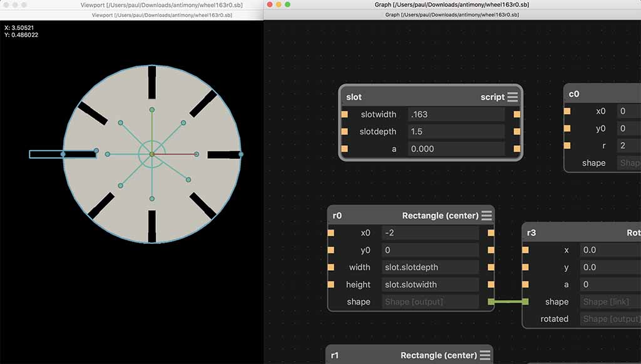
Task: Click r input port on c0 node
Action: (x=567, y=146)
